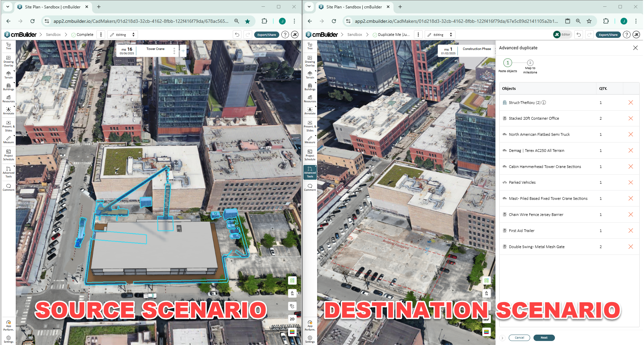This screenshot has height=345, width=644.
Task: Click Cancel in Advanced duplicate panel
Action: tap(519, 338)
